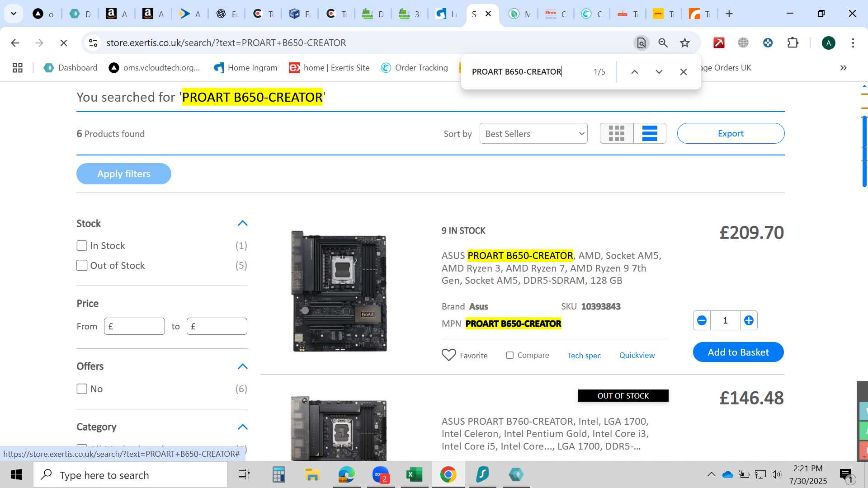Bookmark this page with the star icon
This screenshot has height=488, width=868.
coord(685,43)
